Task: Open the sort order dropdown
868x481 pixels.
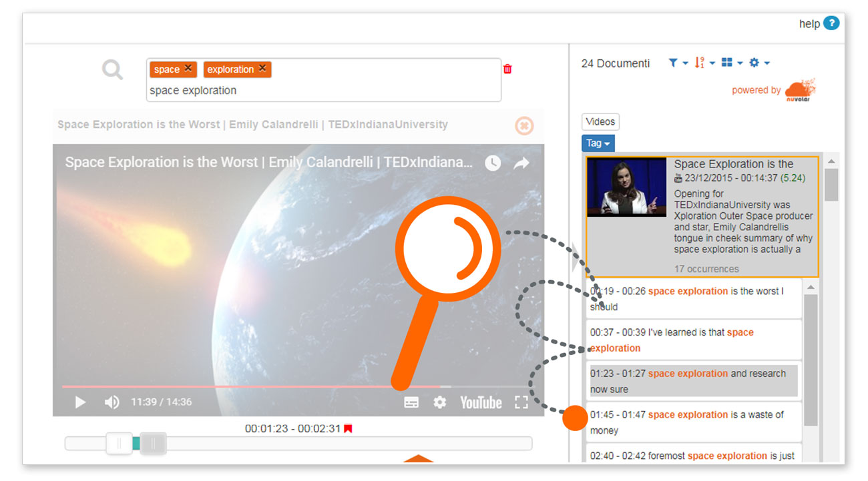Action: [704, 63]
